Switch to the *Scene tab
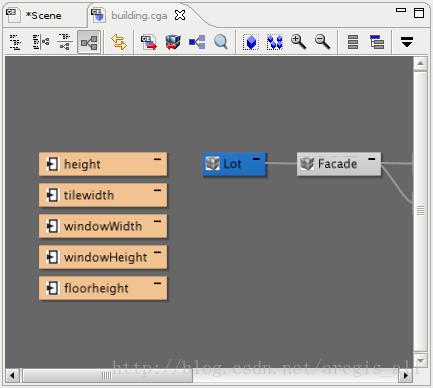433x388 pixels. pyautogui.click(x=43, y=16)
